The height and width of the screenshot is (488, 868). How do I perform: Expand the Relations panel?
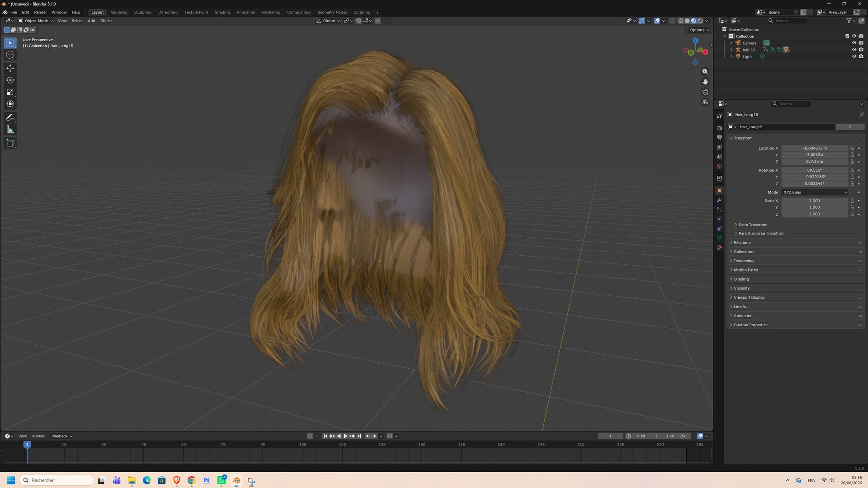tap(741, 243)
